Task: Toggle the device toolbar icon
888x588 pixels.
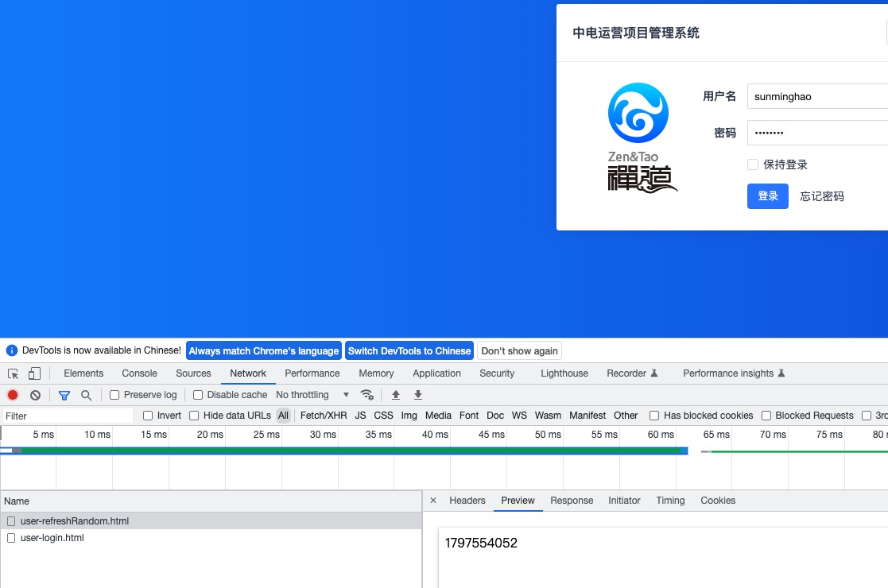Action: click(34, 373)
